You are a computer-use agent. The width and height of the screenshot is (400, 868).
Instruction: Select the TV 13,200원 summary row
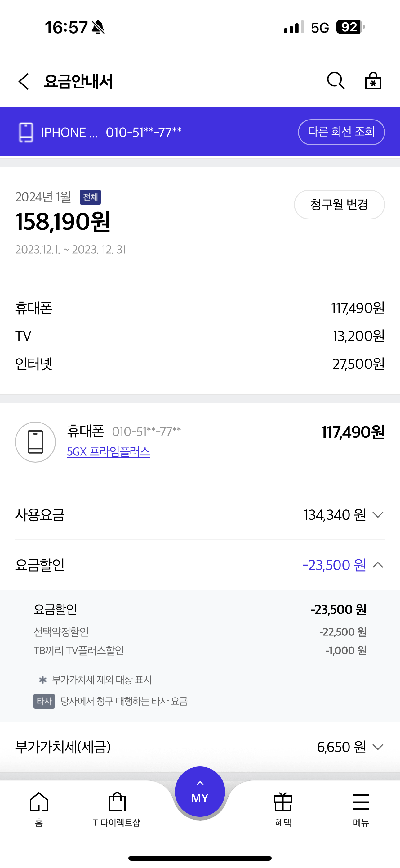coord(200,336)
